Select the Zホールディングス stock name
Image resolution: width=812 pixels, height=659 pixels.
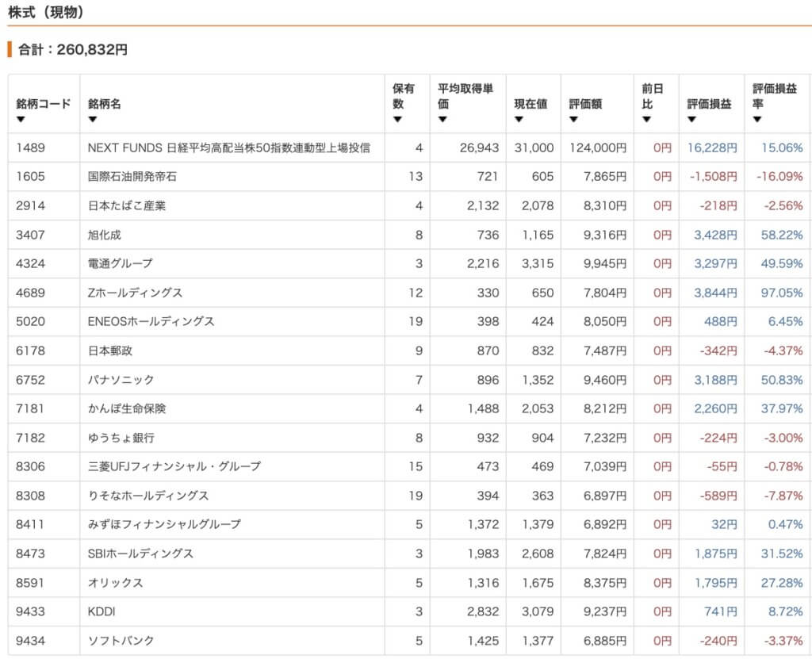pyautogui.click(x=135, y=293)
